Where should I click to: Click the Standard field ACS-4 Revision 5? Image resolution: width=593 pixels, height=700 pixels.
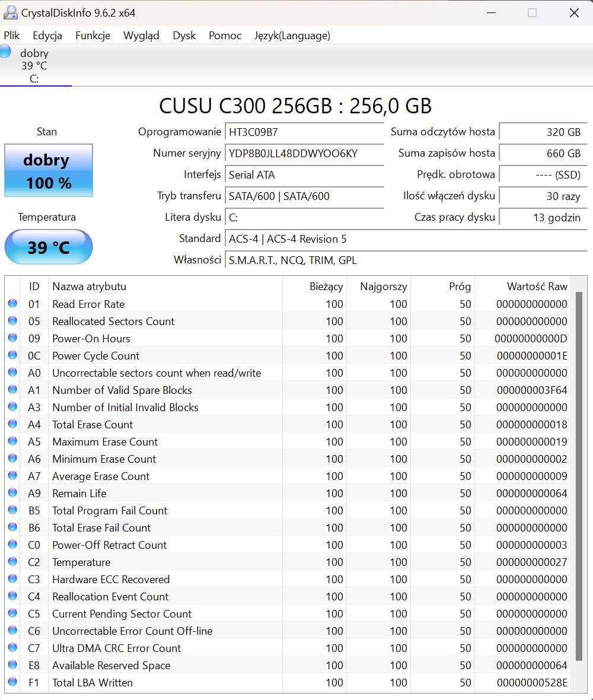[406, 239]
